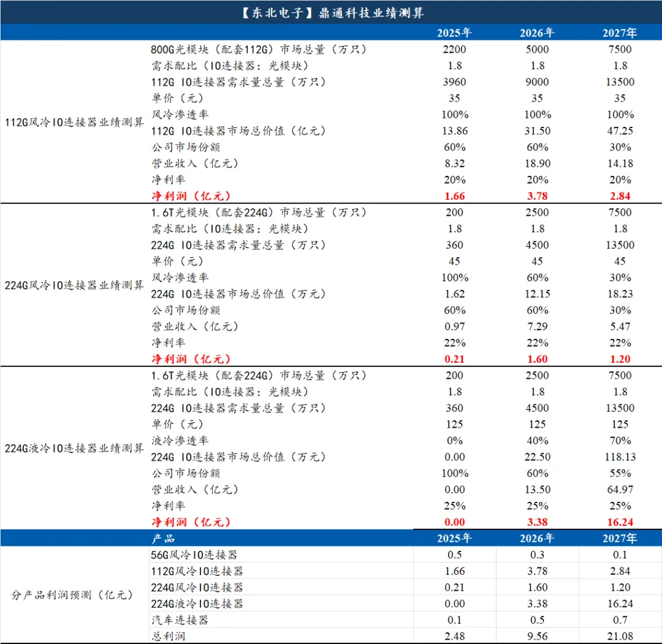The image size is (662, 644).
Task: Select total profit value 21.08
Action: (620, 637)
